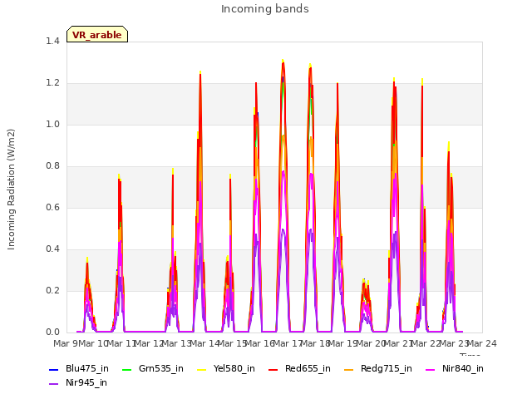Click the 0.2 y-axis tick label
The height and width of the screenshot is (399, 532).
coord(52,291)
